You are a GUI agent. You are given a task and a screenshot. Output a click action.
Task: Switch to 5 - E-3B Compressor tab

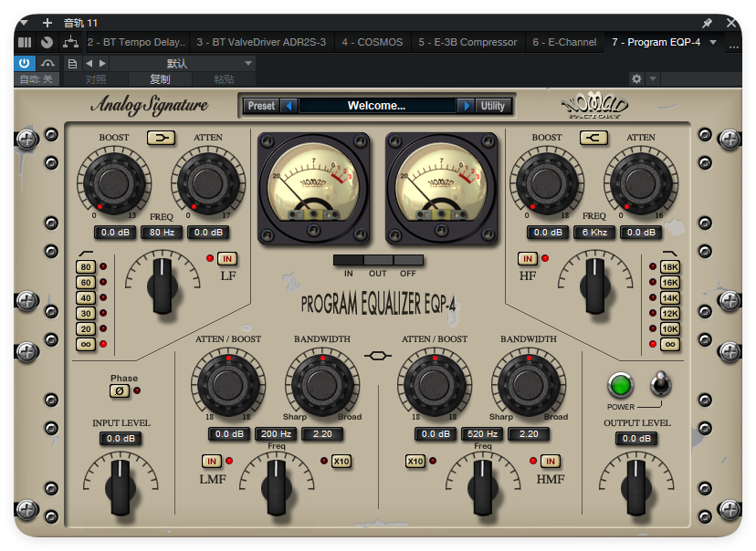(467, 42)
